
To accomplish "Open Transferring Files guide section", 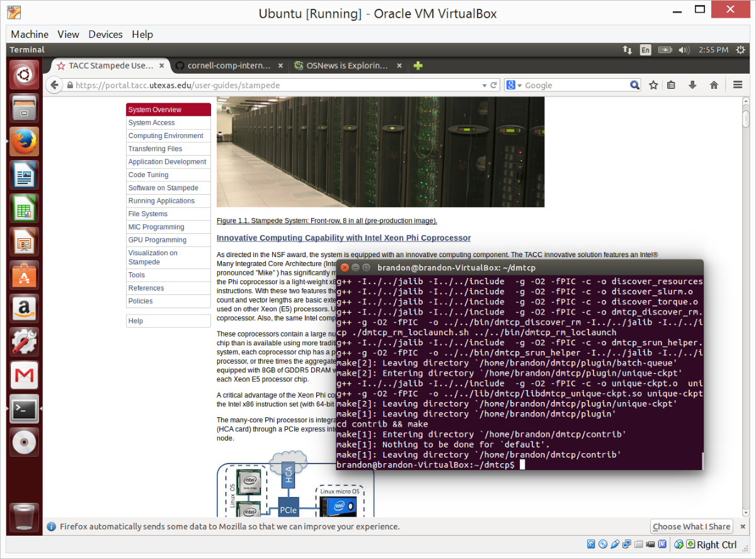I will click(168, 149).
